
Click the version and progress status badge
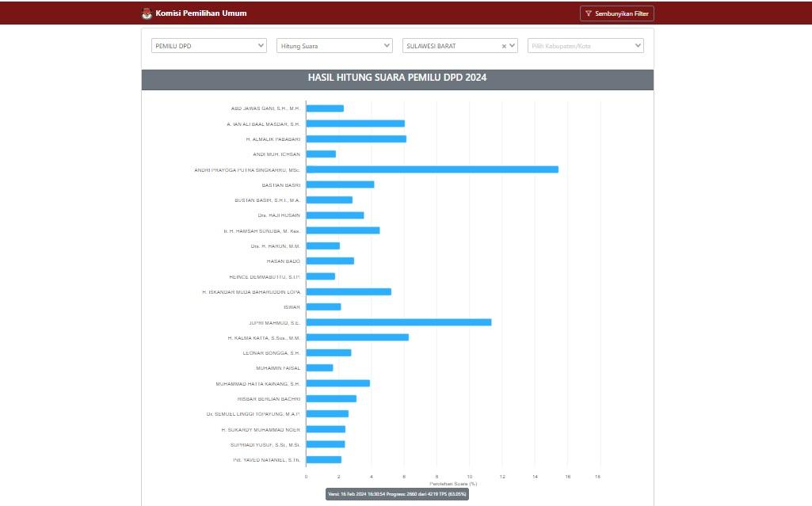tap(397, 493)
